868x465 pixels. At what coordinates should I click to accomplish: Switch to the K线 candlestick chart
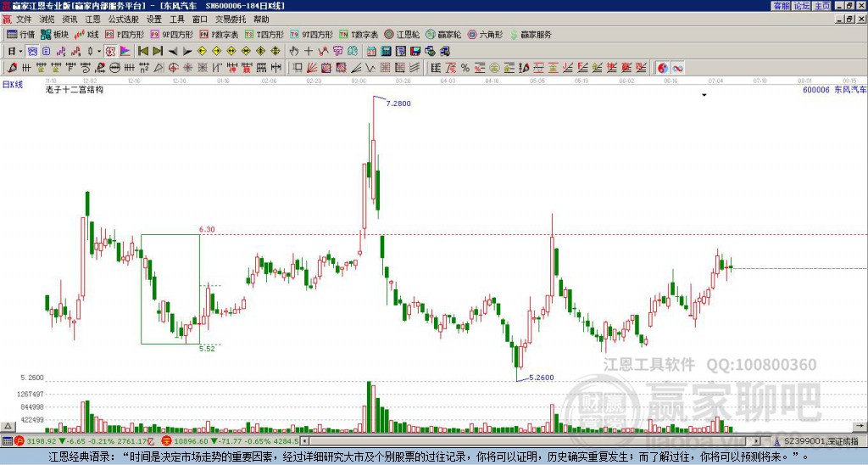(86, 34)
